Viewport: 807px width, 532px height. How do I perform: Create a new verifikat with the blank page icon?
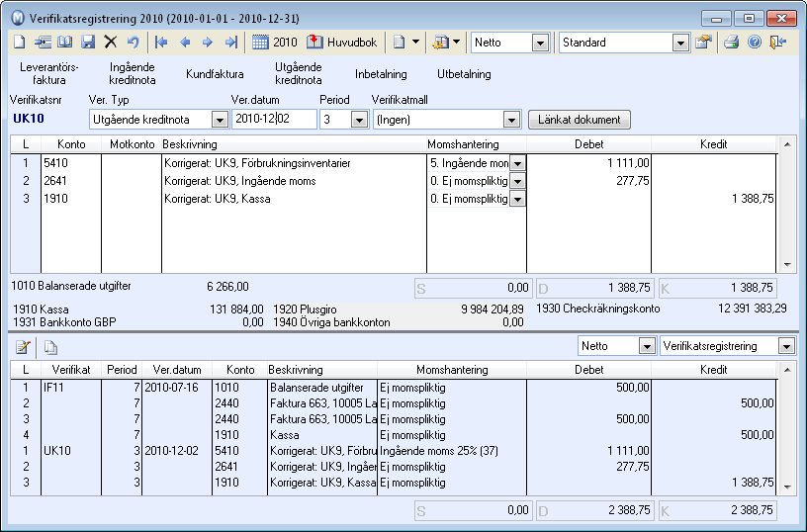[19, 43]
